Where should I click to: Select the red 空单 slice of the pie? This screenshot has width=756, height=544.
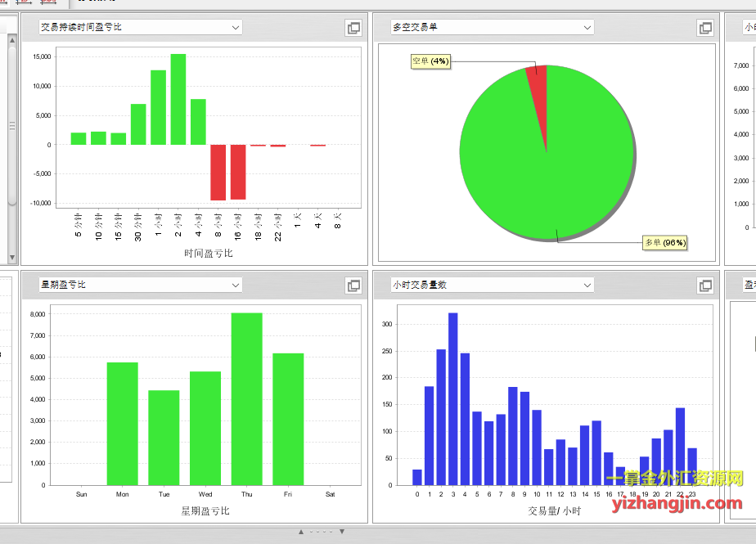pyautogui.click(x=539, y=97)
